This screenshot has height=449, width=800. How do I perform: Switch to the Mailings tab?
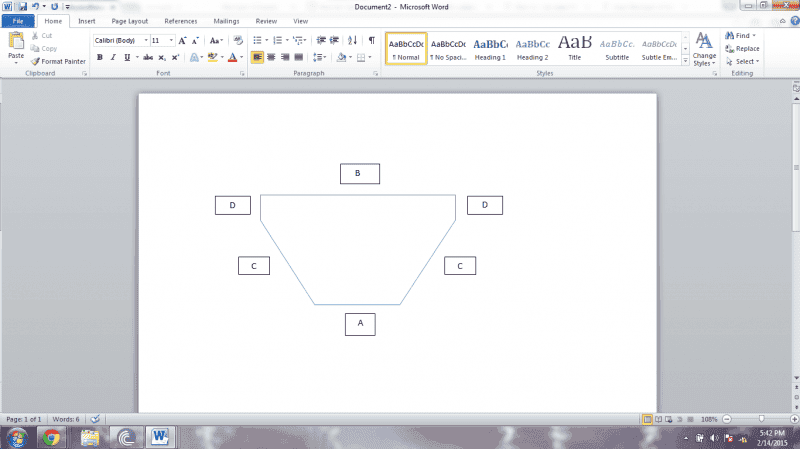click(226, 21)
